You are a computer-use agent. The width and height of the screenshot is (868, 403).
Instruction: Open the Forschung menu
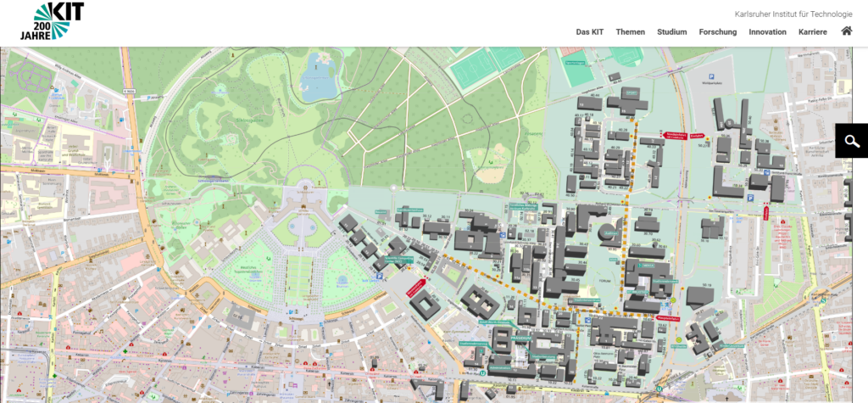(x=718, y=31)
